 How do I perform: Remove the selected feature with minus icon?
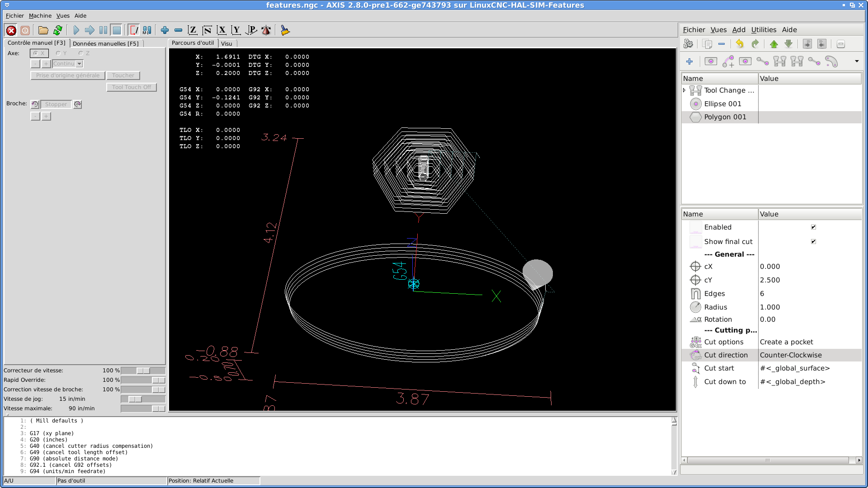[x=722, y=44]
